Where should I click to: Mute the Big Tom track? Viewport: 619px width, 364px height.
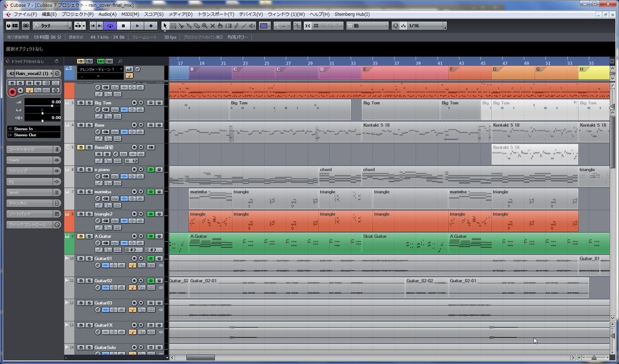pos(81,103)
